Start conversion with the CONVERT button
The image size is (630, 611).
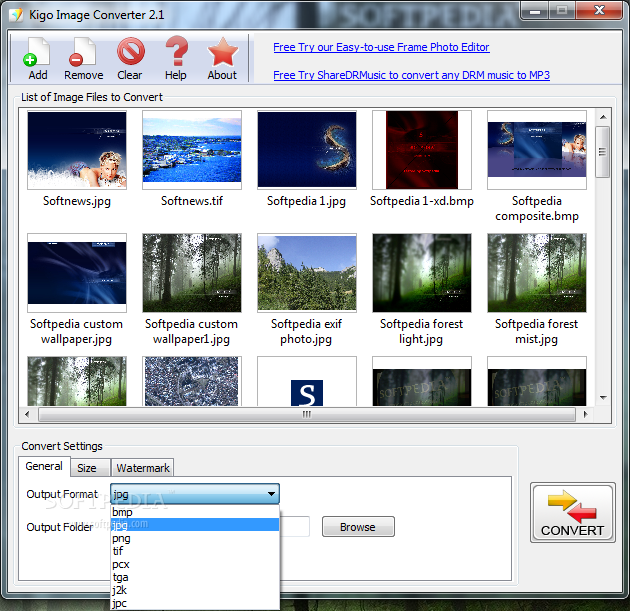(573, 513)
